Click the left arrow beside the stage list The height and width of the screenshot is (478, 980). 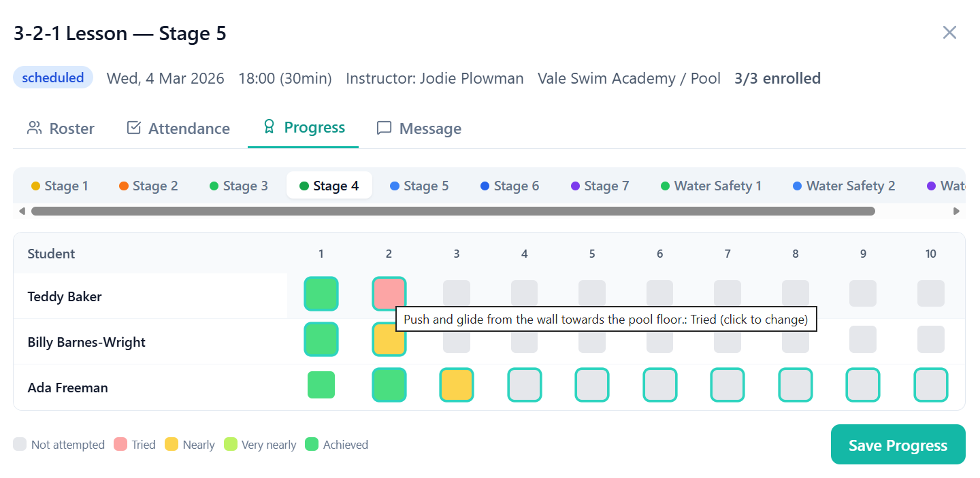click(22, 211)
